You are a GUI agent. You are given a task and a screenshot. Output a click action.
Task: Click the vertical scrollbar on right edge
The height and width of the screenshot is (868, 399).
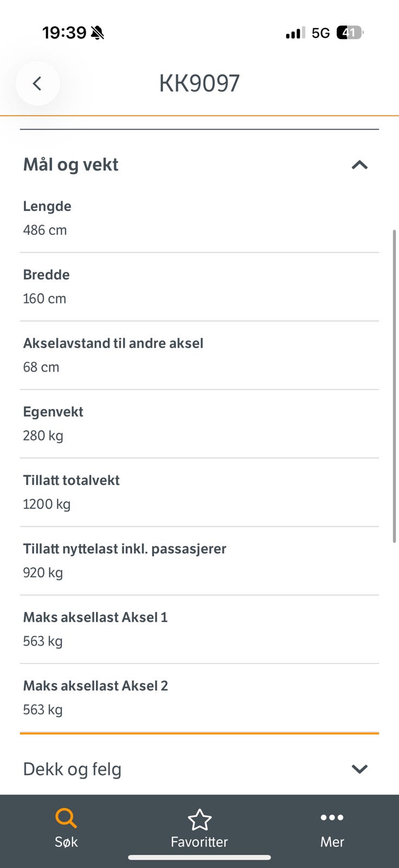click(394, 386)
